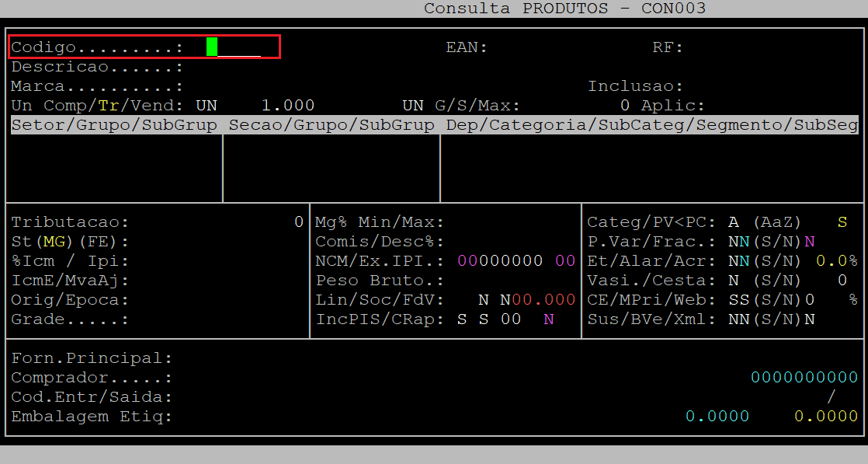Image resolution: width=868 pixels, height=464 pixels.
Task: Click the NCM/Ex.IPI 00000000 code value
Action: (499, 261)
